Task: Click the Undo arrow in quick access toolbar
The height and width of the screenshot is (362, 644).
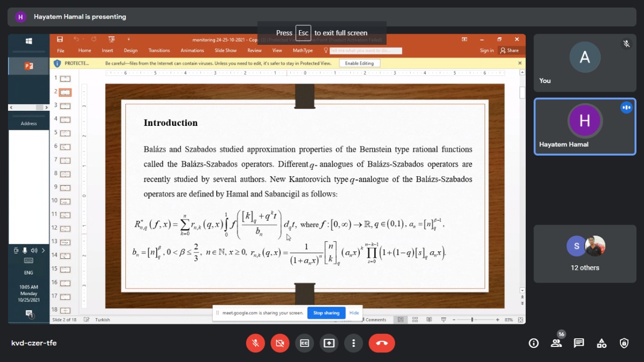Action: 76,39
